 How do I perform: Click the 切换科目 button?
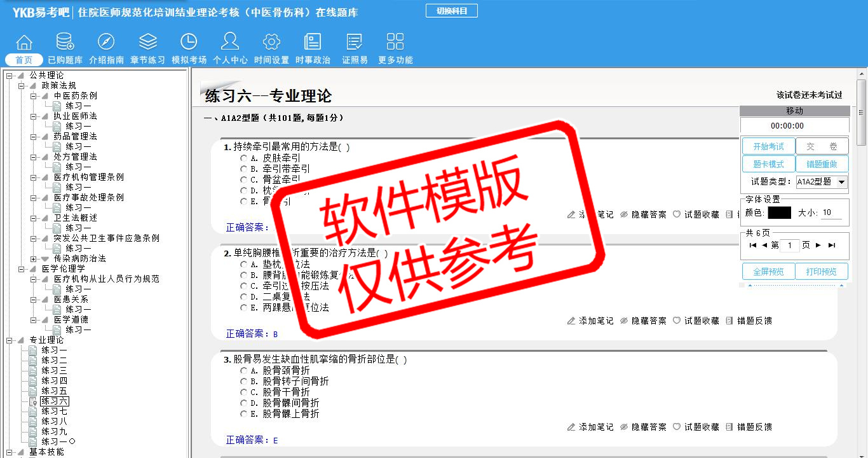tap(451, 11)
